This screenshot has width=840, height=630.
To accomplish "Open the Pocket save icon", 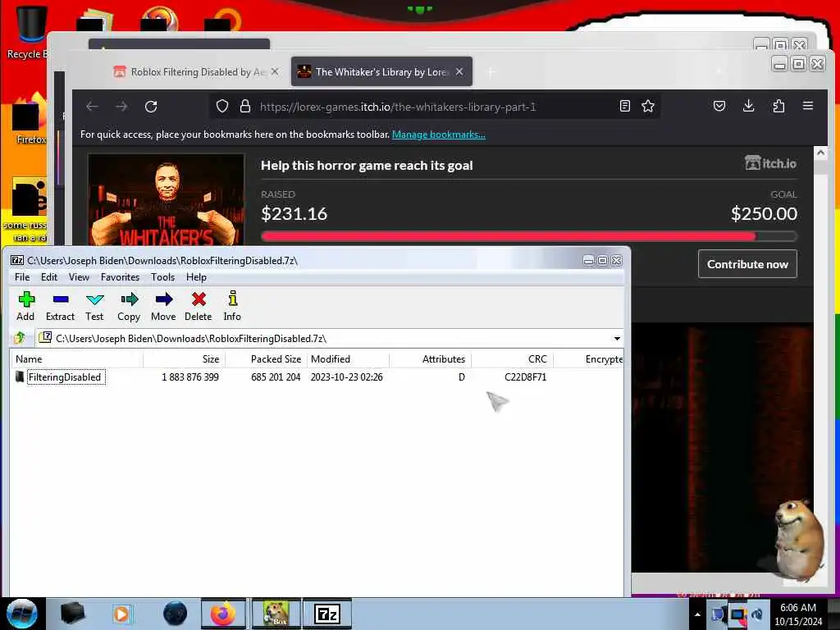I will pyautogui.click(x=719, y=106).
